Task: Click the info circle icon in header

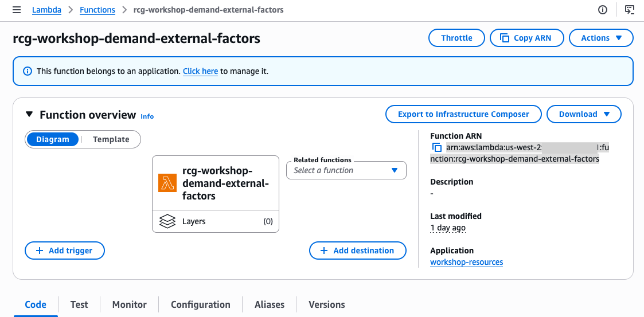Action: coord(603,10)
